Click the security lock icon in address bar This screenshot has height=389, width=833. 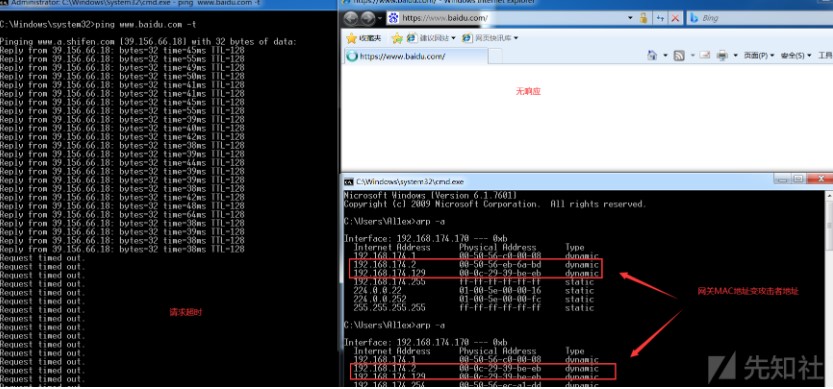tap(643, 18)
